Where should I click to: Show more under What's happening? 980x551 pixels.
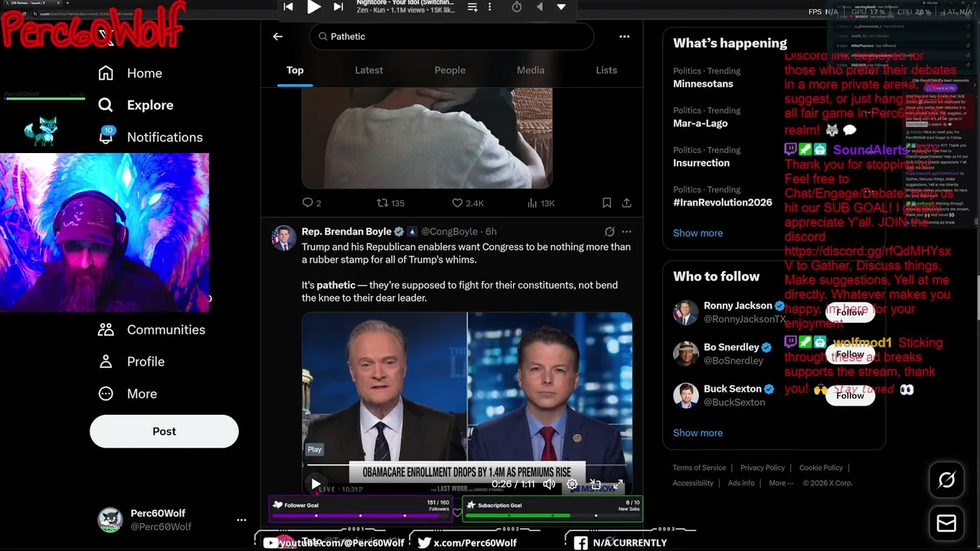(x=697, y=233)
